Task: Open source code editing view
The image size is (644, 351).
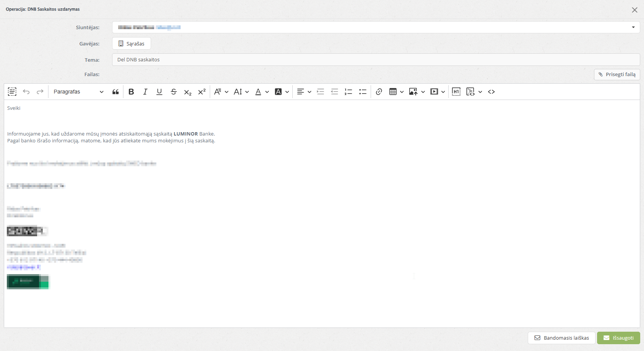Action: click(x=491, y=92)
